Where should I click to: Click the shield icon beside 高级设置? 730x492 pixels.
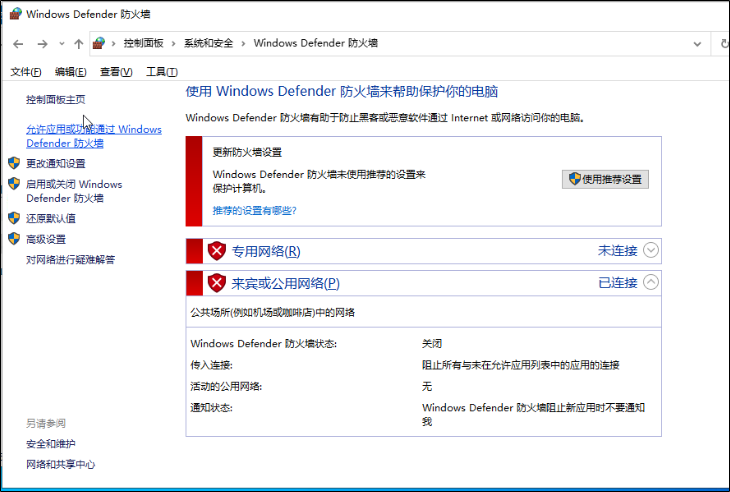[x=14, y=239]
